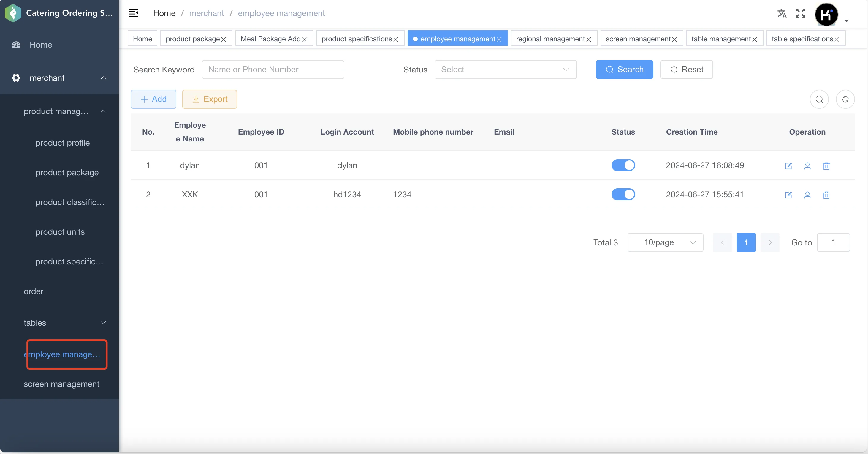The width and height of the screenshot is (868, 454).
Task: Click the hd1234 login account cell
Action: tap(347, 194)
